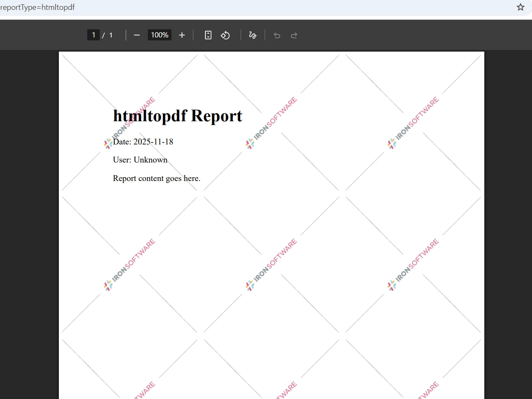Click the page number input box

pyautogui.click(x=93, y=35)
